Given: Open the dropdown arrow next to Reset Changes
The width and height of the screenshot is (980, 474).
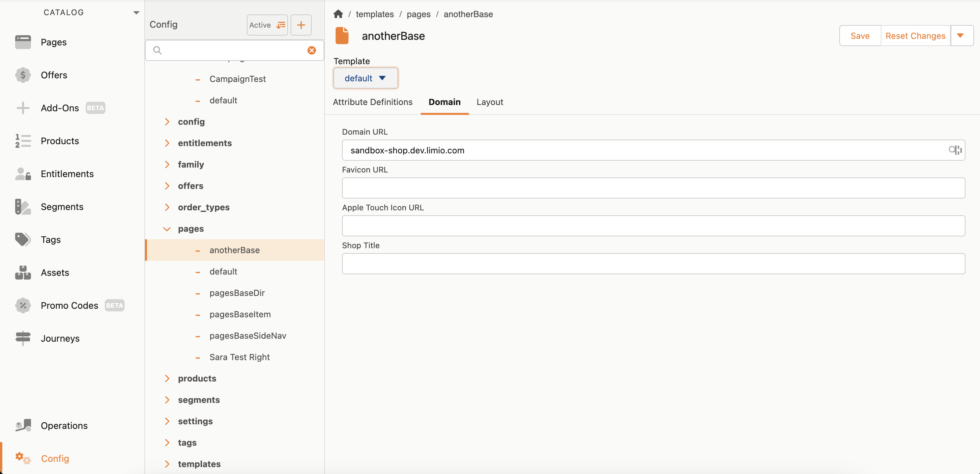Looking at the screenshot, I should [x=961, y=36].
